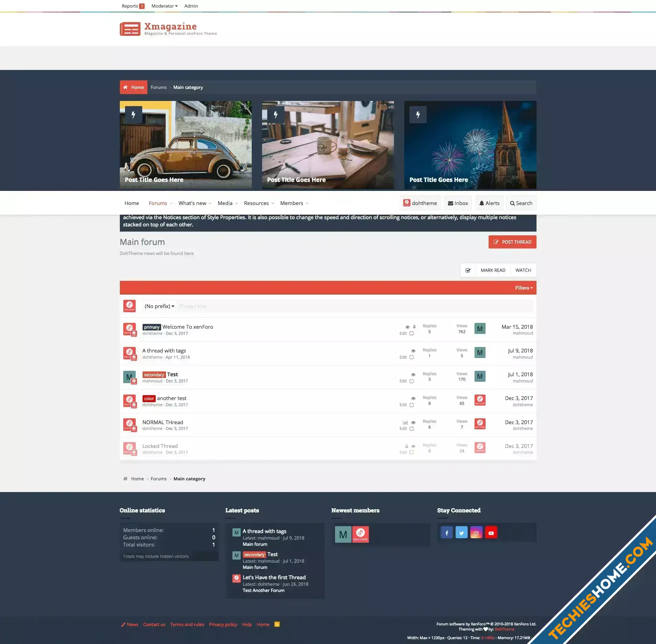The image size is (656, 644).
Task: Open the Twitter social icon
Action: (461, 533)
